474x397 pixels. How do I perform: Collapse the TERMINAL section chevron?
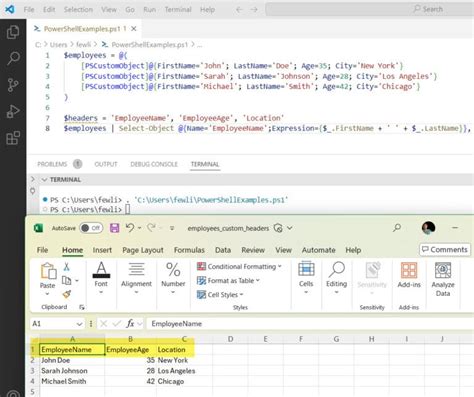pos(44,180)
